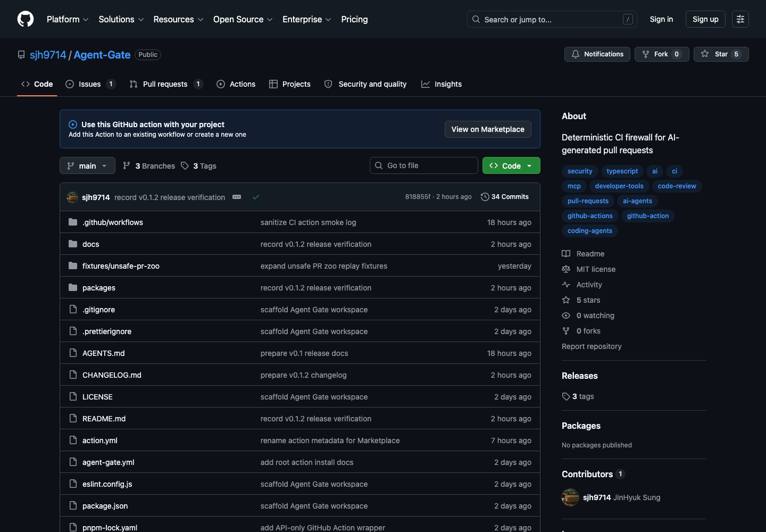Expand the Solutions menu

tap(121, 19)
